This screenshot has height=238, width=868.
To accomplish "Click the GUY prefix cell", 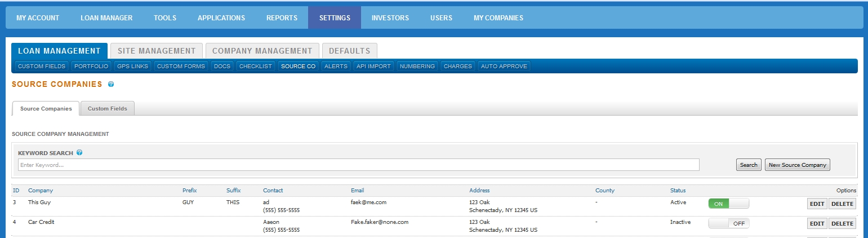I will tap(188, 201).
